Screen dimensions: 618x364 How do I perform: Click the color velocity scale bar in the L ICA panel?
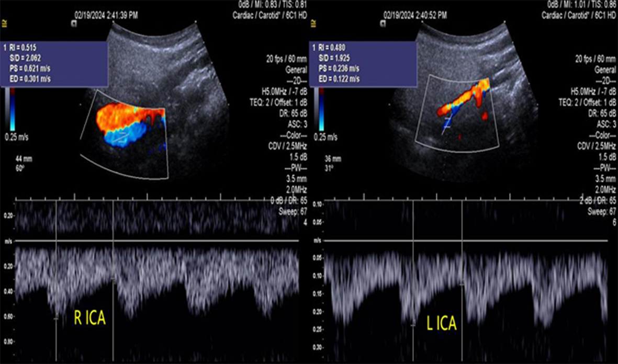[x=321, y=109]
